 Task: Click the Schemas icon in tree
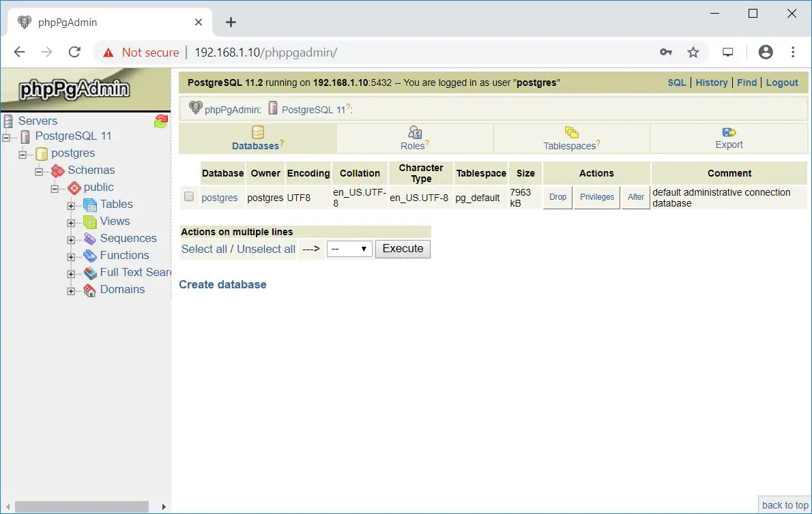click(57, 170)
